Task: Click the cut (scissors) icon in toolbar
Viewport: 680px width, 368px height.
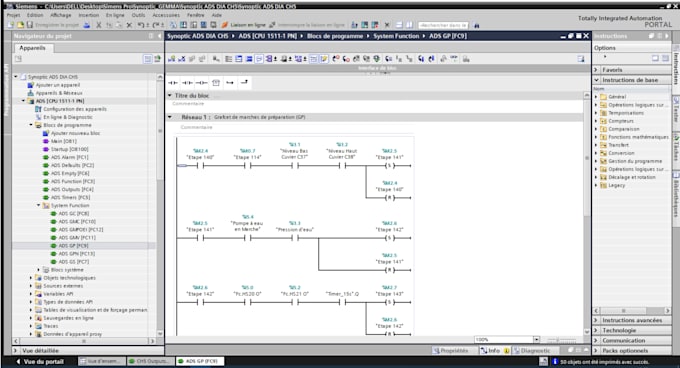Action: pyautogui.click(x=99, y=25)
